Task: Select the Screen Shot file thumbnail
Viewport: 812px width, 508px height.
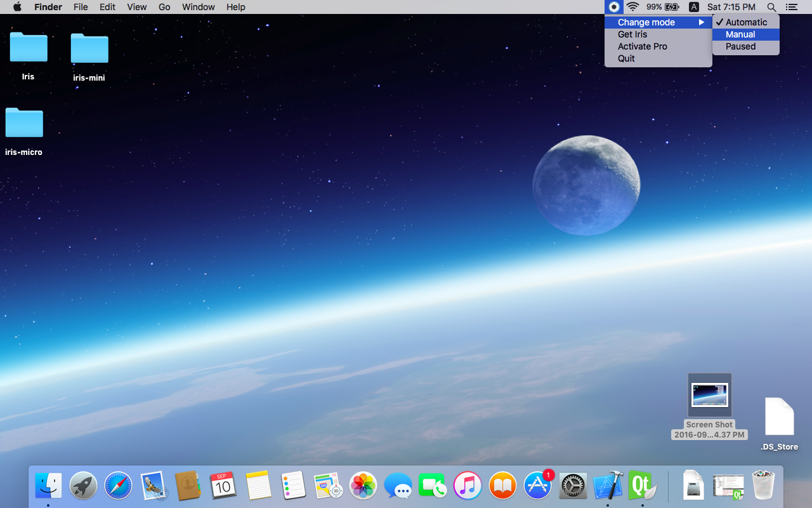Action: (x=710, y=395)
